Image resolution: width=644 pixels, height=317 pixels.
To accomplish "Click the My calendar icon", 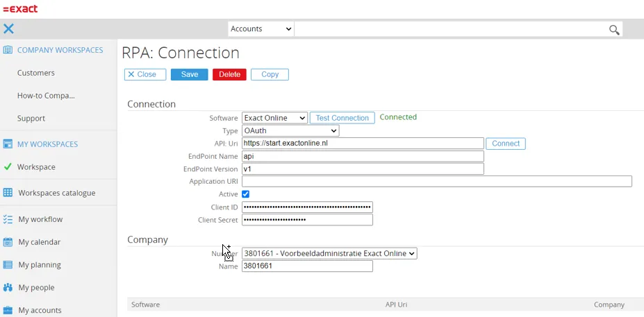I will pyautogui.click(x=8, y=242).
